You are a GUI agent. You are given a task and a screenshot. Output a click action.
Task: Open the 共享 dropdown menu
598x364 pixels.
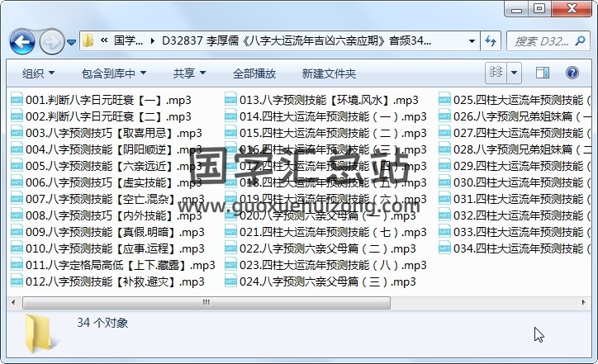tap(189, 73)
